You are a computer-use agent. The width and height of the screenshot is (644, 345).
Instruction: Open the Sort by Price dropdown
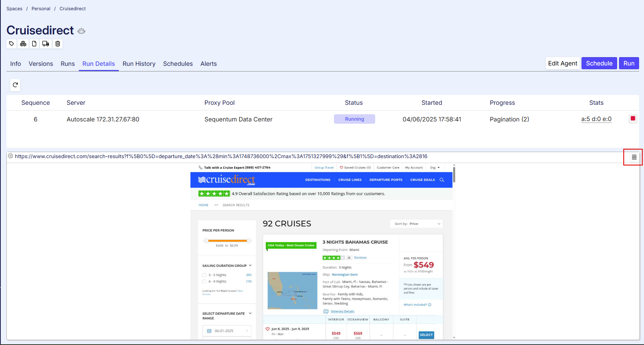pyautogui.click(x=416, y=224)
